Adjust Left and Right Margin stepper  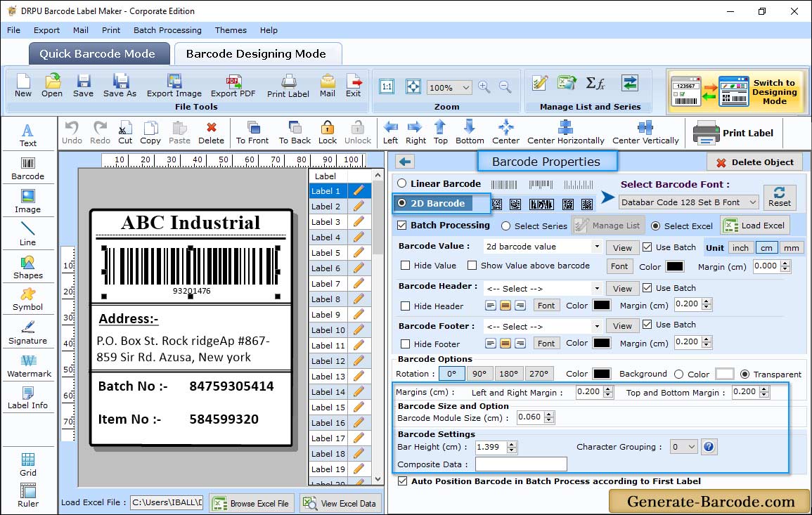[609, 392]
